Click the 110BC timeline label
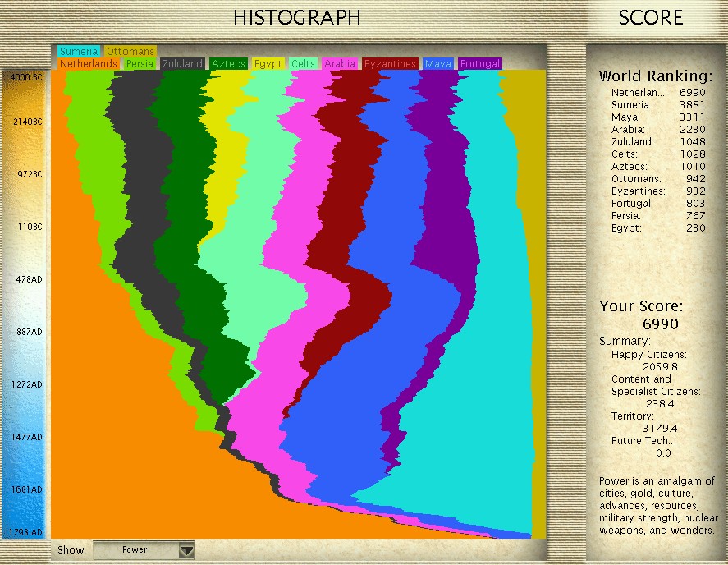728x565 pixels. [x=30, y=227]
